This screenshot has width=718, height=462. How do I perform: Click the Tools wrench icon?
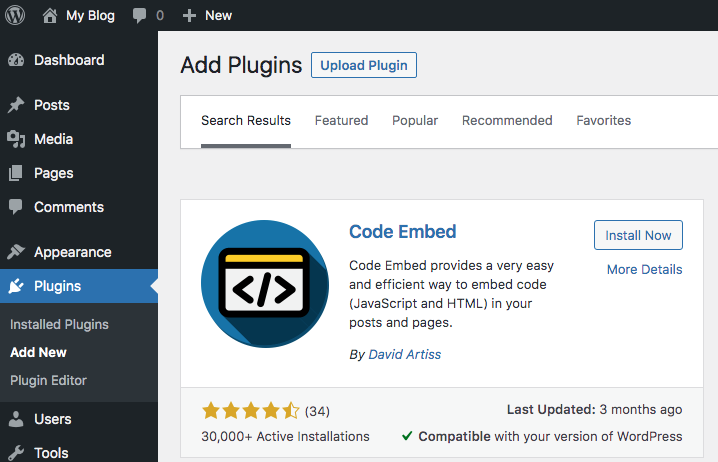[16, 453]
